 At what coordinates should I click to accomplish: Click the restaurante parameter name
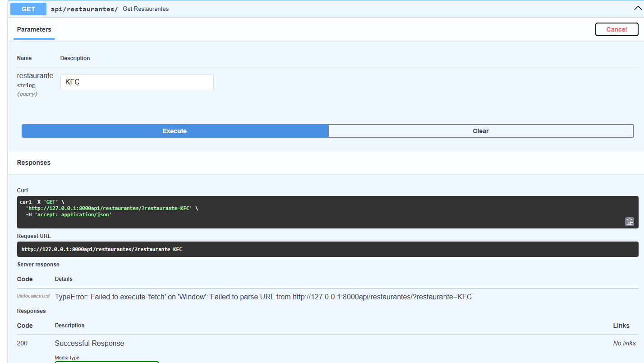click(35, 76)
